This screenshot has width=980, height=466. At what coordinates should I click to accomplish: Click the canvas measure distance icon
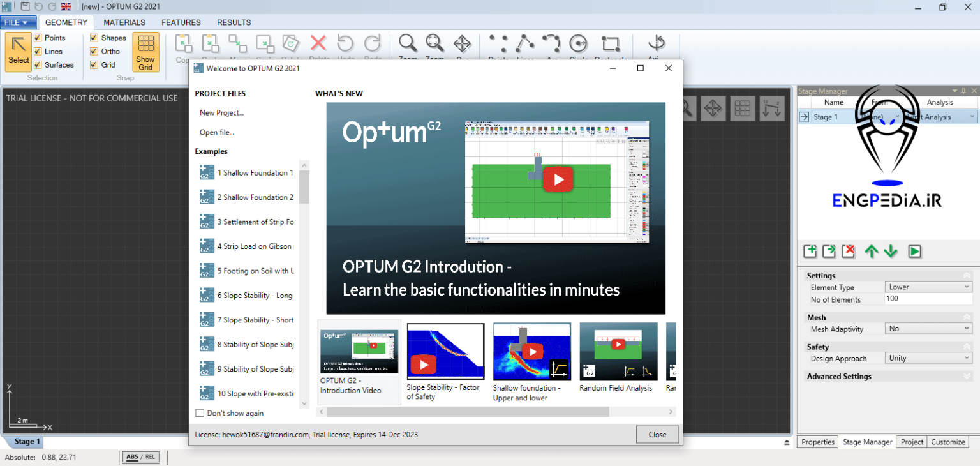(x=771, y=109)
